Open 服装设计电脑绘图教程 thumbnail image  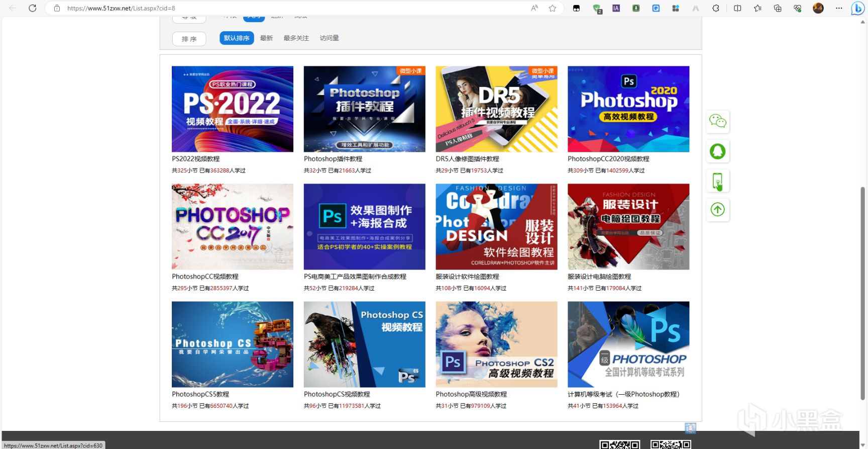tap(628, 227)
